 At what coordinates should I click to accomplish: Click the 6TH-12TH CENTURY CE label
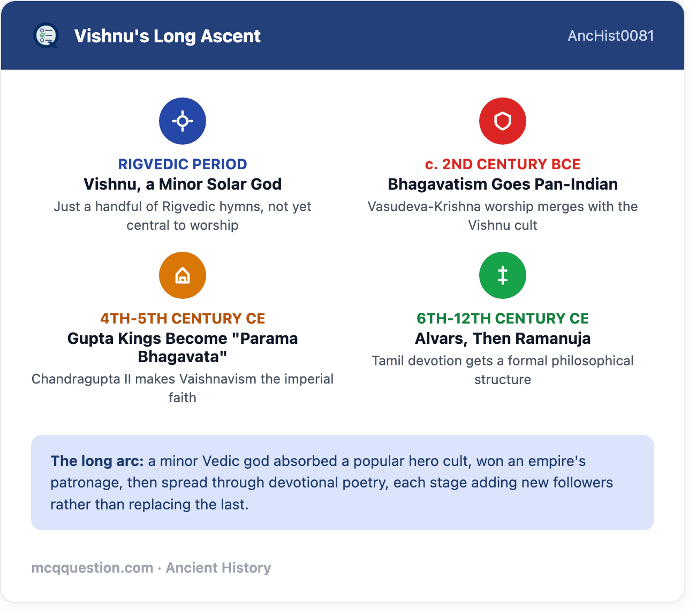pyautogui.click(x=503, y=318)
